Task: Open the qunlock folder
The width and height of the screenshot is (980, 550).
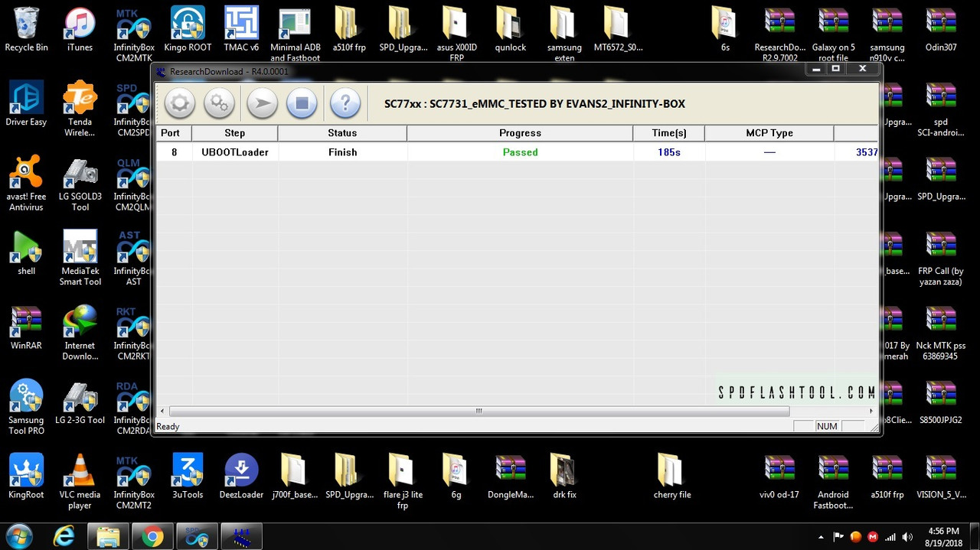Action: pyautogui.click(x=511, y=29)
